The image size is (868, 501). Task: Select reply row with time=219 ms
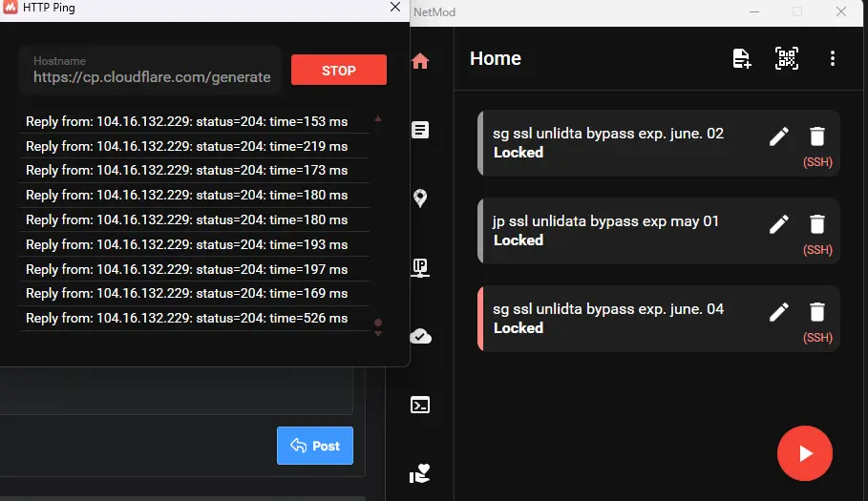pos(194,146)
